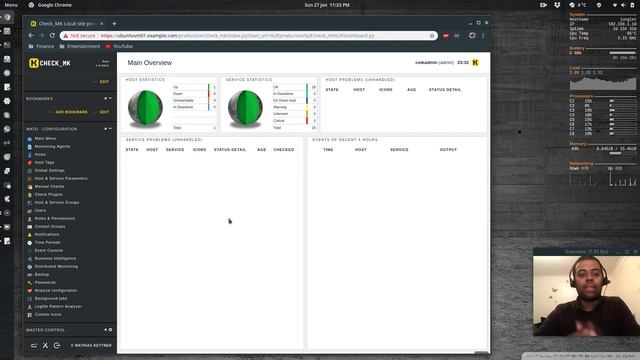Open Chrome's three-dot menu

pos(483,36)
